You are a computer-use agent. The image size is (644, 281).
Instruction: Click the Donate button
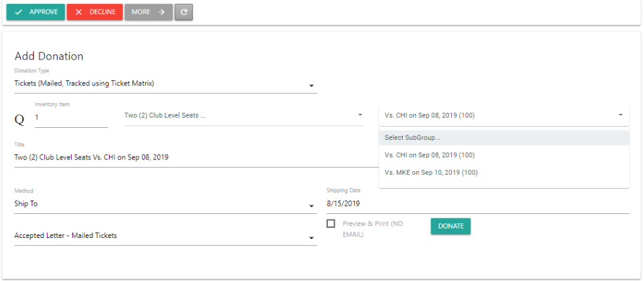pos(451,226)
